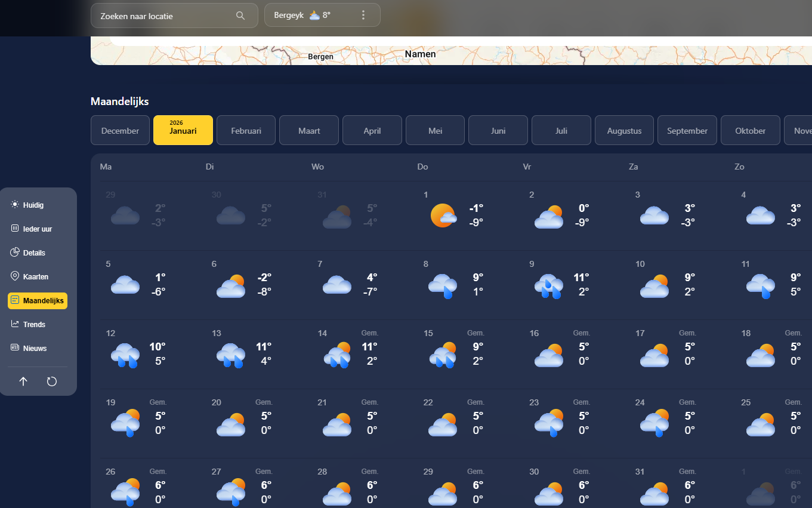This screenshot has width=812, height=508.
Task: Click the refresh icon in sidebar
Action: coord(52,381)
